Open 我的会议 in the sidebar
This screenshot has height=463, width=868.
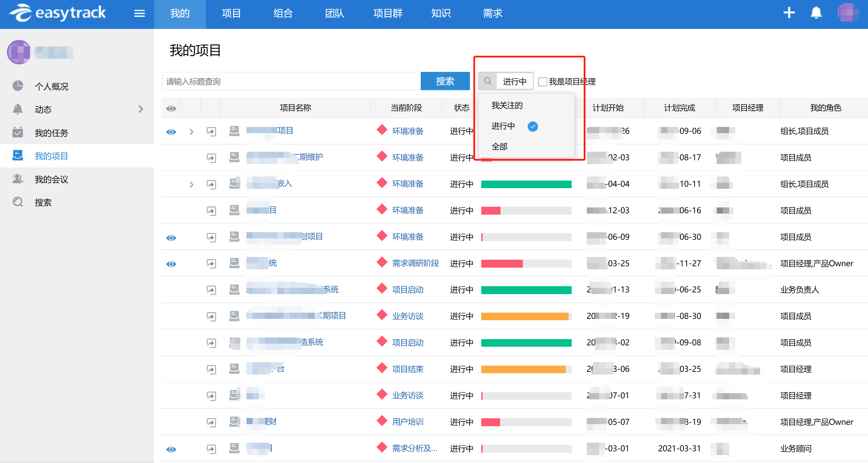51,179
